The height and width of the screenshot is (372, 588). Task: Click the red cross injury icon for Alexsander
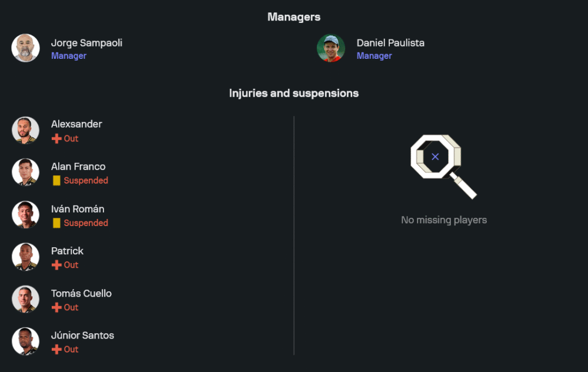click(56, 139)
